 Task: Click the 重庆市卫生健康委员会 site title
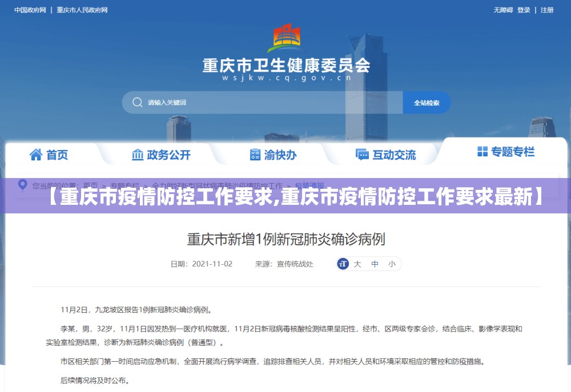pyautogui.click(x=286, y=66)
